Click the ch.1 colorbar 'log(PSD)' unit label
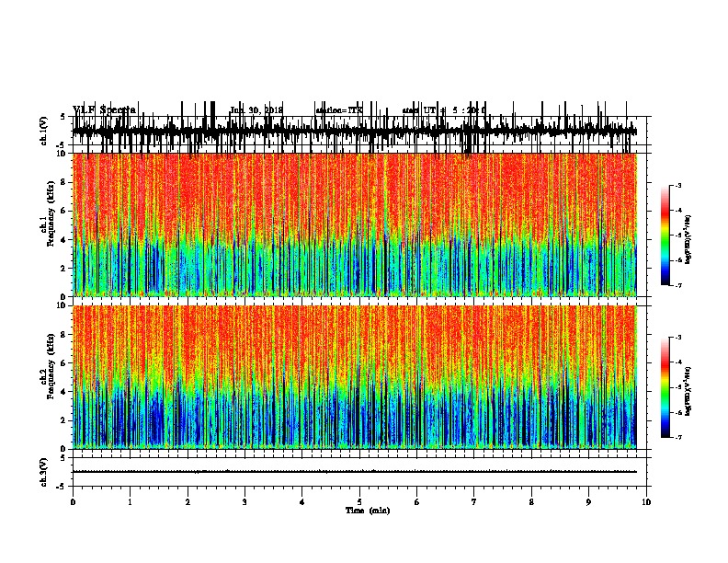Image resolution: width=728 pixels, height=563 pixels. pyautogui.click(x=688, y=239)
